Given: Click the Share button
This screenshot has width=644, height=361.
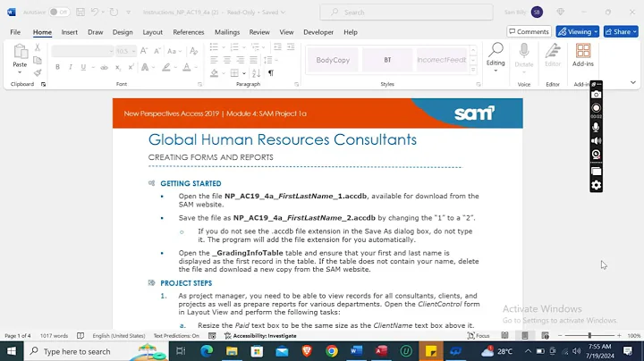Looking at the screenshot, I should tap(621, 31).
